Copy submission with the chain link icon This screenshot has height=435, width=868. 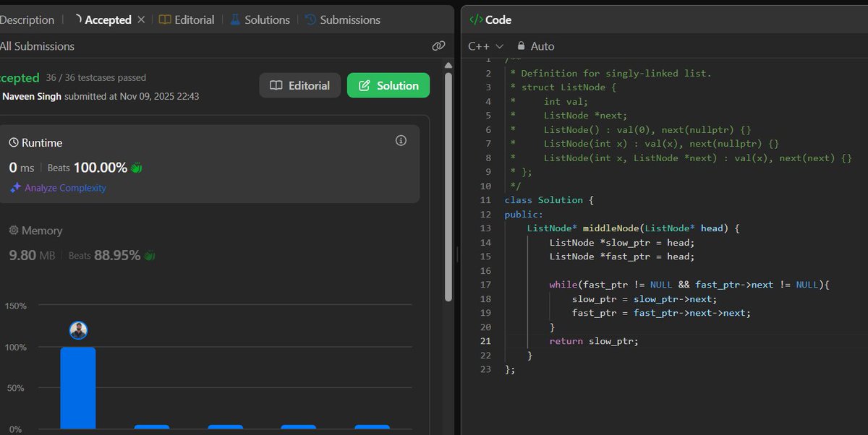pos(438,46)
